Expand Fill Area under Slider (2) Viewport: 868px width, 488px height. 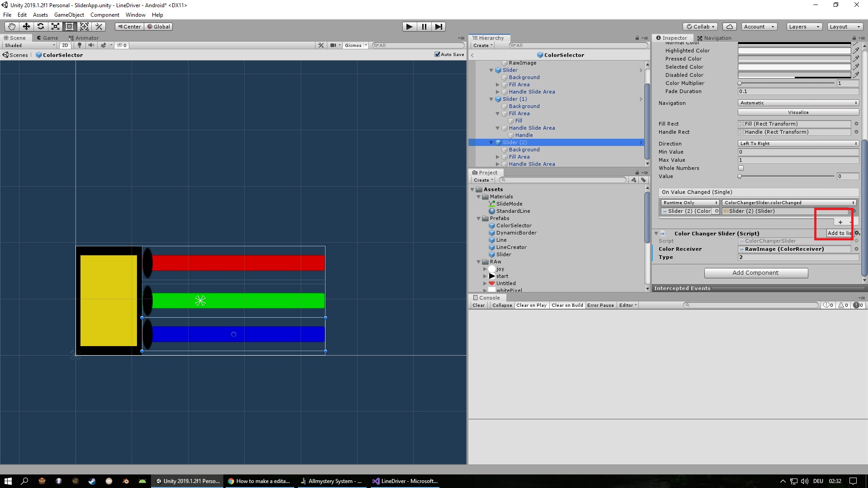(x=498, y=157)
